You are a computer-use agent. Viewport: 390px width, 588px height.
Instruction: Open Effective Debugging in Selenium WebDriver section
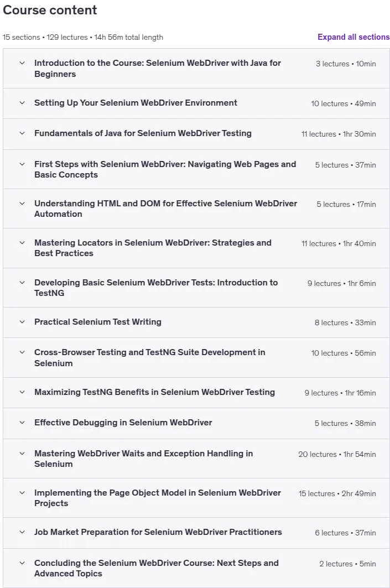[123, 423]
